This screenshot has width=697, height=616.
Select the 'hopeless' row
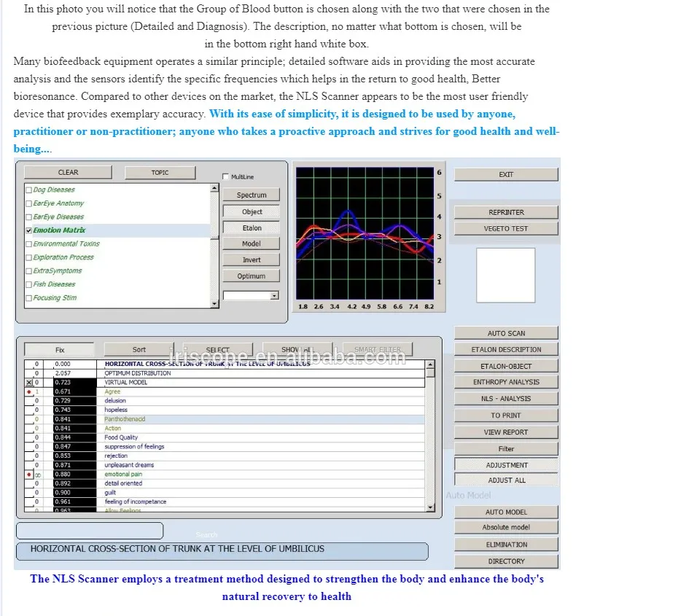[x=225, y=410]
